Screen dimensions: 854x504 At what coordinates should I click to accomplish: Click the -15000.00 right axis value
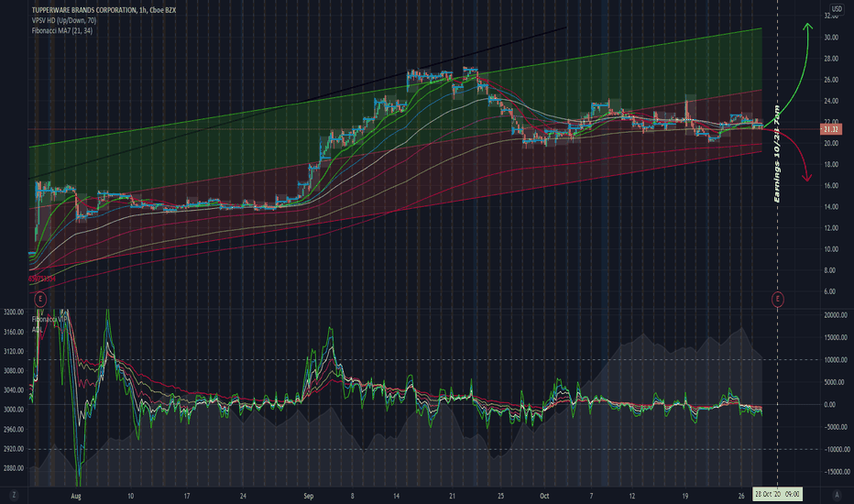click(836, 472)
